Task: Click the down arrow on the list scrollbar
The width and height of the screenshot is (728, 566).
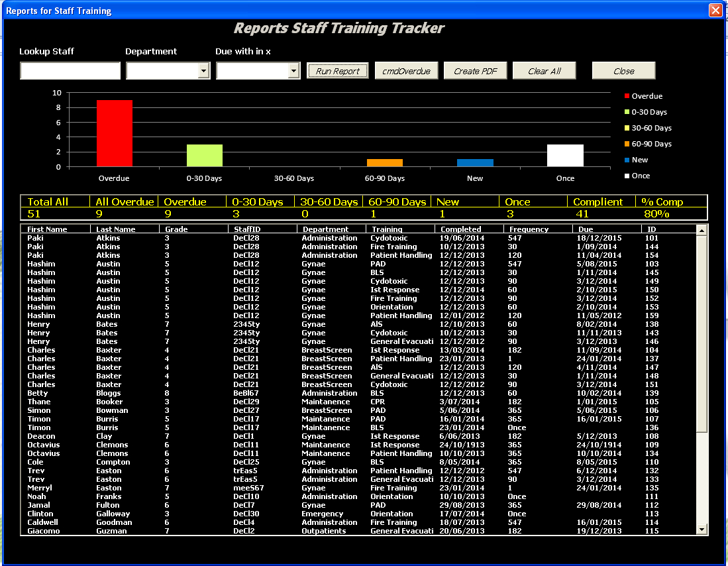Action: pyautogui.click(x=702, y=528)
